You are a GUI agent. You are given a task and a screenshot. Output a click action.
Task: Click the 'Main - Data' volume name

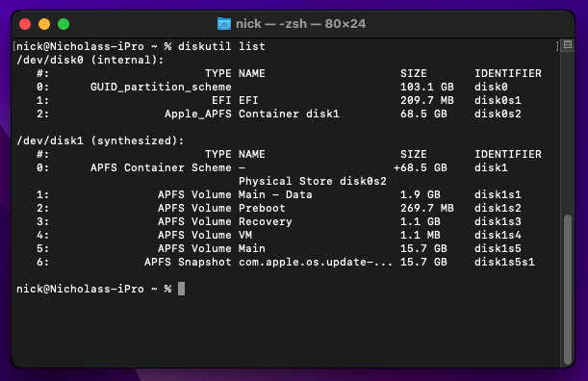(275, 194)
